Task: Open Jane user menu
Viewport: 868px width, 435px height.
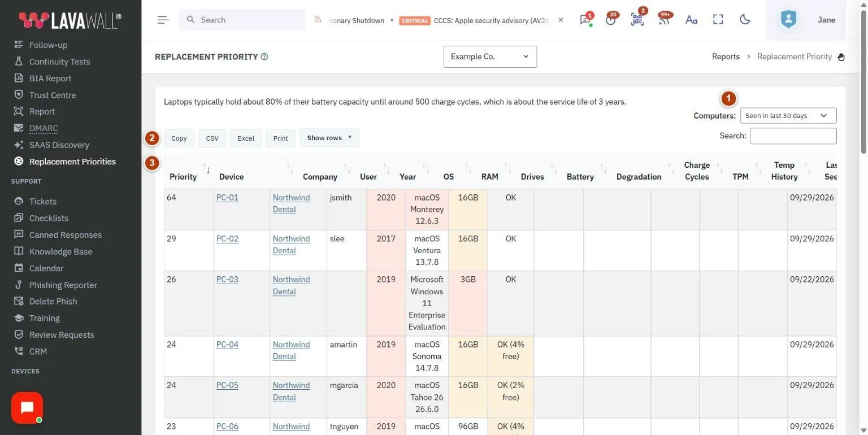Action: tap(827, 20)
